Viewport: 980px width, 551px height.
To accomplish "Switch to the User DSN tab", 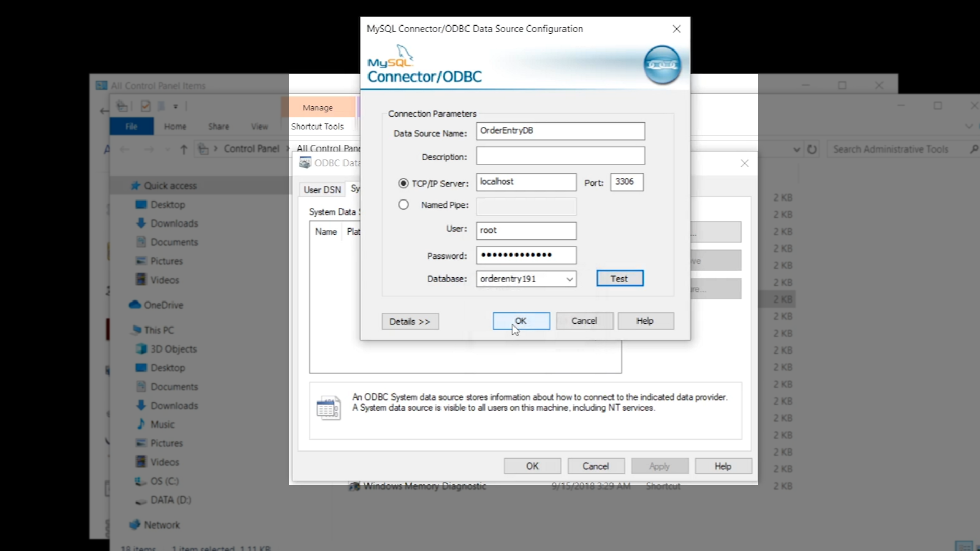I will (x=322, y=190).
